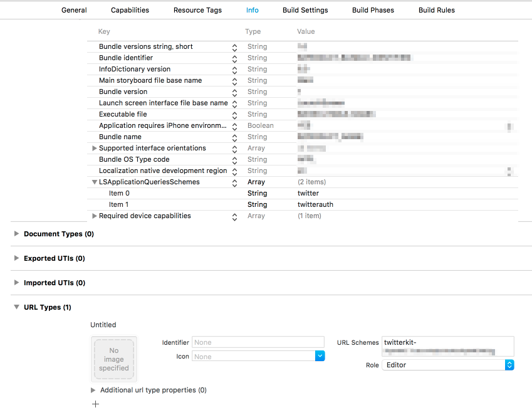Open the Role dropdown set to Editor

tap(447, 365)
